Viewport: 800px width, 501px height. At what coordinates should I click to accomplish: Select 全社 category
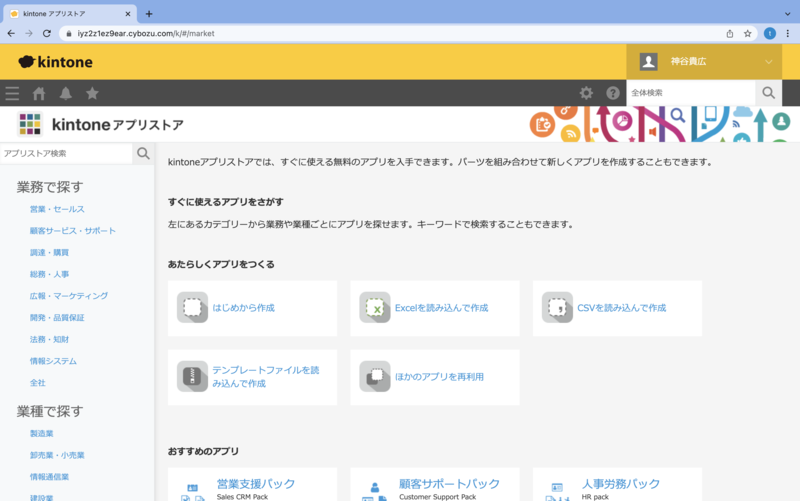[x=38, y=383]
